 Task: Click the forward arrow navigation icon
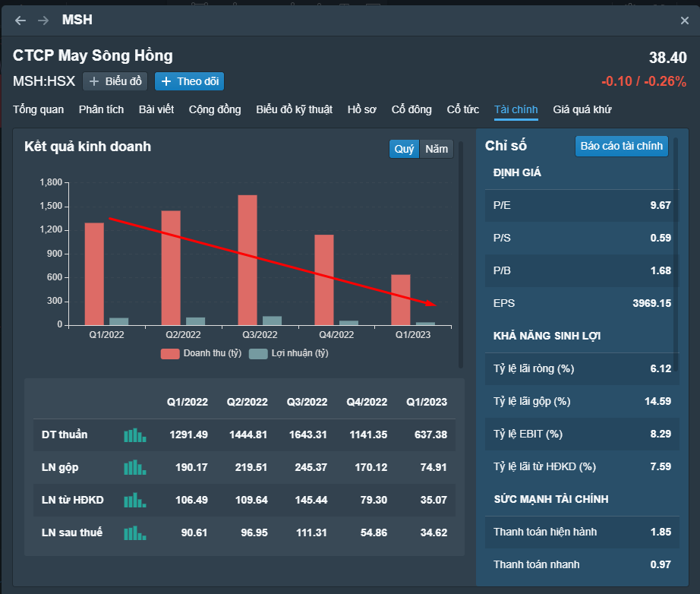pyautogui.click(x=43, y=21)
